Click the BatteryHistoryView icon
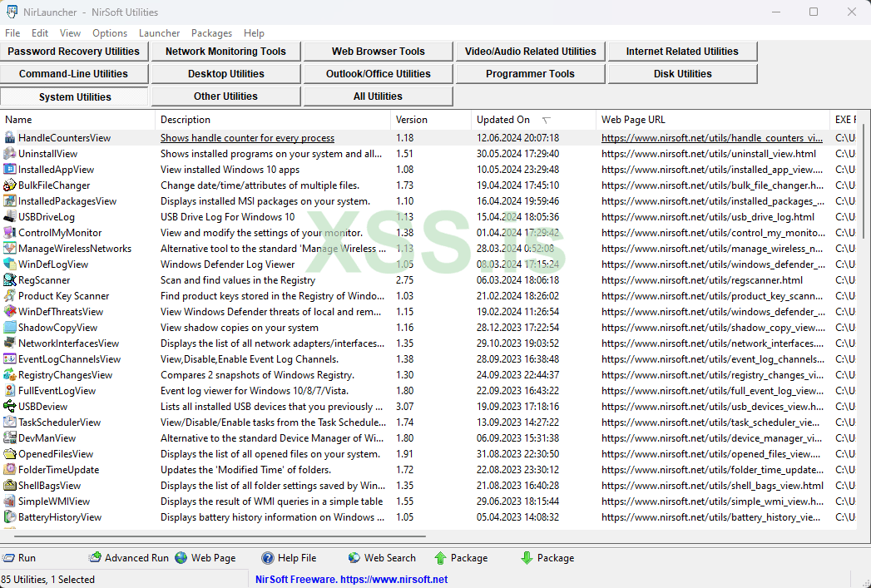Image resolution: width=871 pixels, height=588 pixels. (x=9, y=517)
